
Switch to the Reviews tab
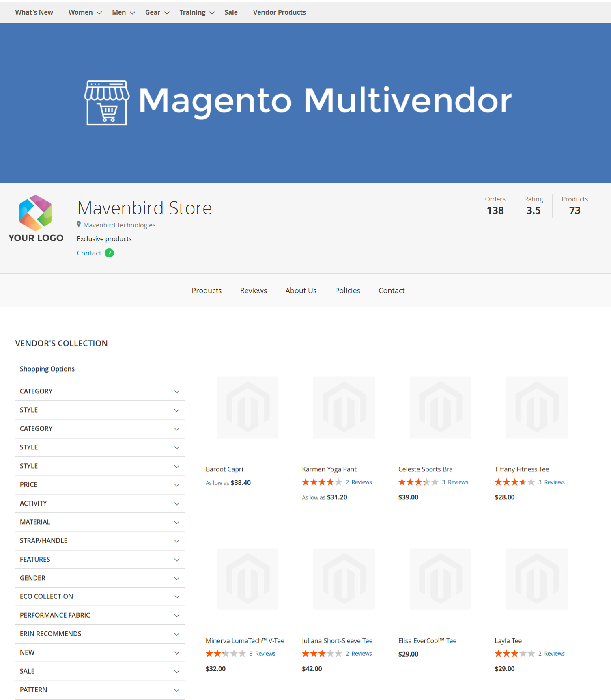tap(254, 290)
